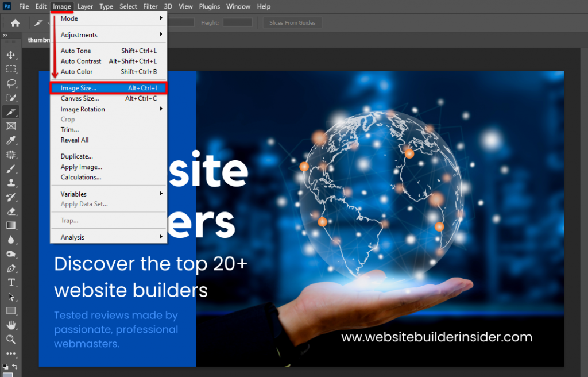
Task: Switch to the Eraser tool
Action: pyautogui.click(x=9, y=211)
